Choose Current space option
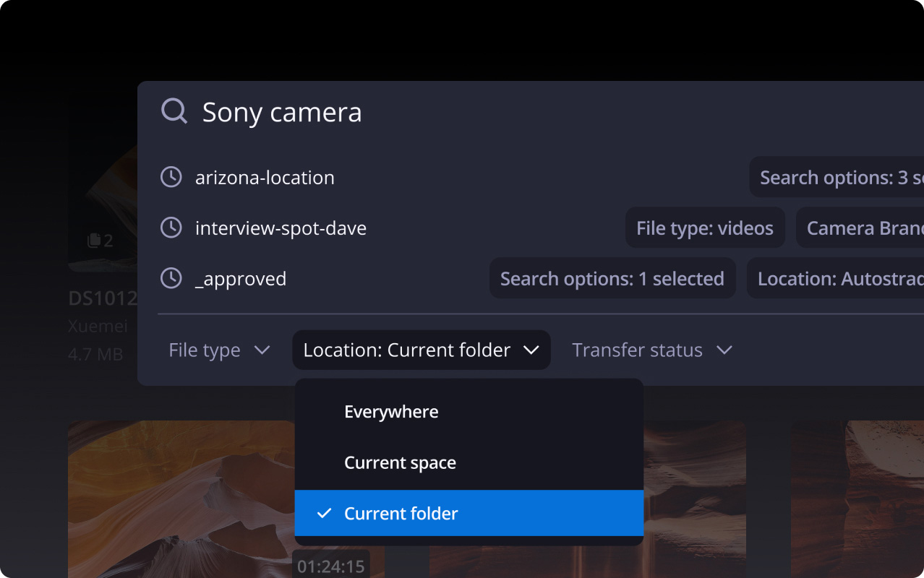 (400, 462)
